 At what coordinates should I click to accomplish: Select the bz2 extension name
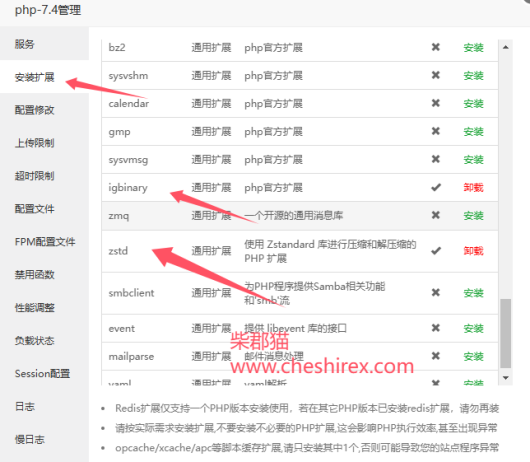click(x=117, y=48)
